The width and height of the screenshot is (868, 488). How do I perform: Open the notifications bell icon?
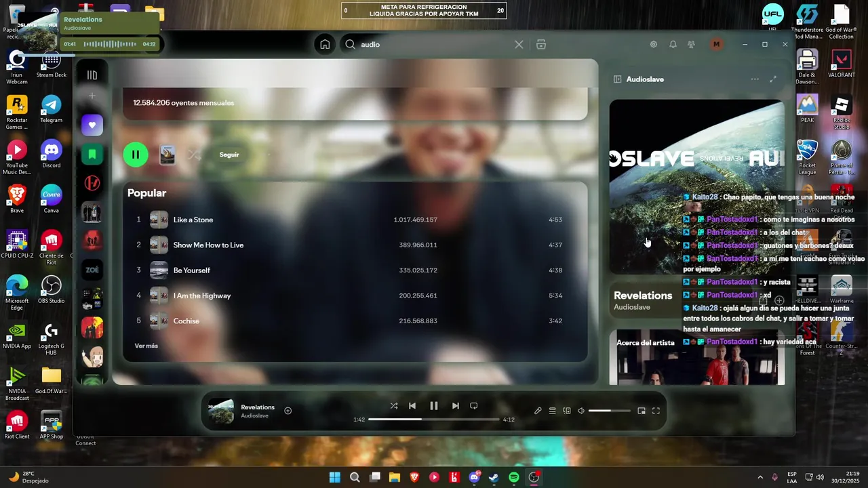point(673,45)
